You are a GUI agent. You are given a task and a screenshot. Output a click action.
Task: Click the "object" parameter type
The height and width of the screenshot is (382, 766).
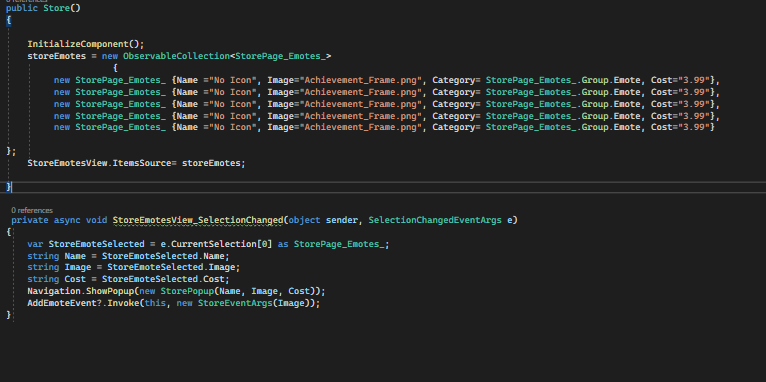click(304, 220)
